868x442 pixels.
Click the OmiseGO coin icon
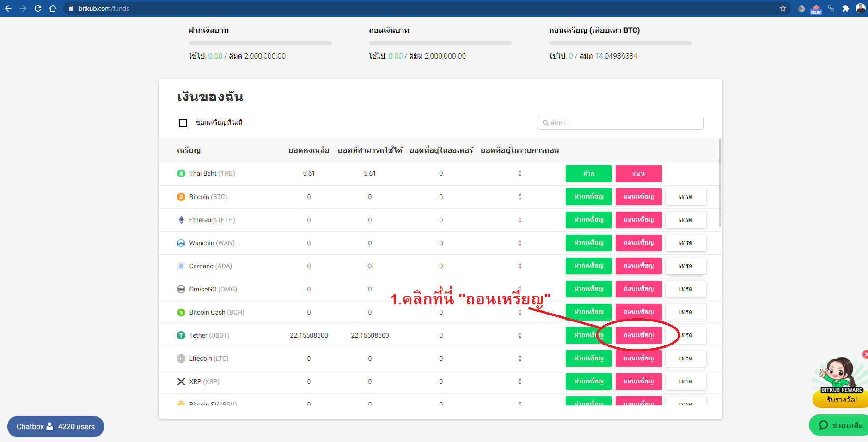[x=181, y=289]
